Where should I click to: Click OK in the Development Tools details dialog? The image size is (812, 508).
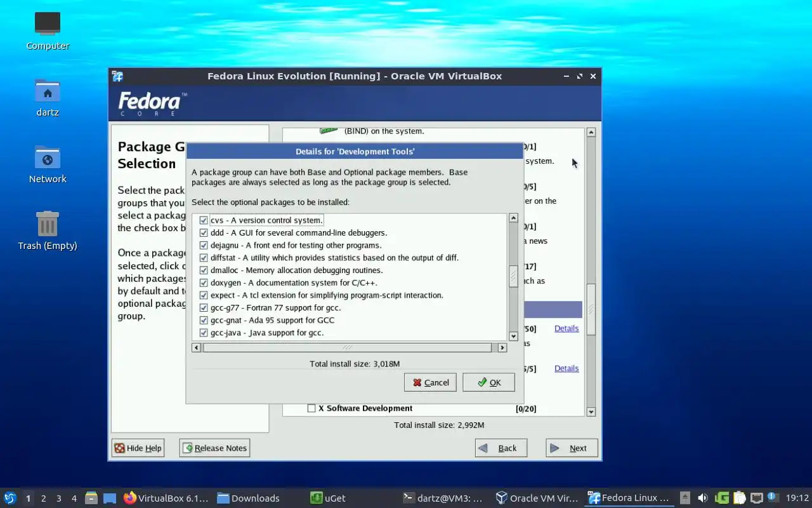pos(488,382)
